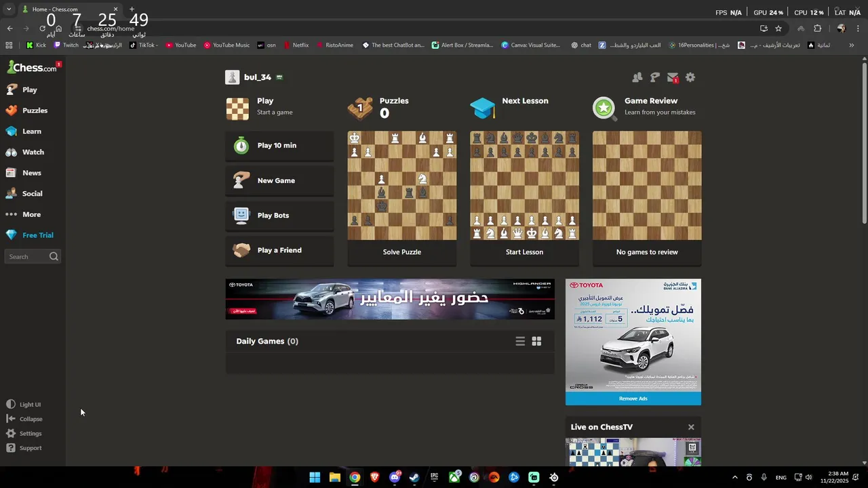
Task: Click the Game Review star icon
Action: (x=604, y=108)
